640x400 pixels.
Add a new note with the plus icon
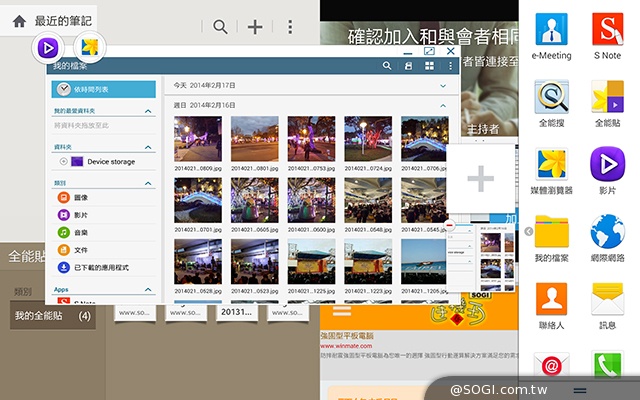(x=255, y=27)
